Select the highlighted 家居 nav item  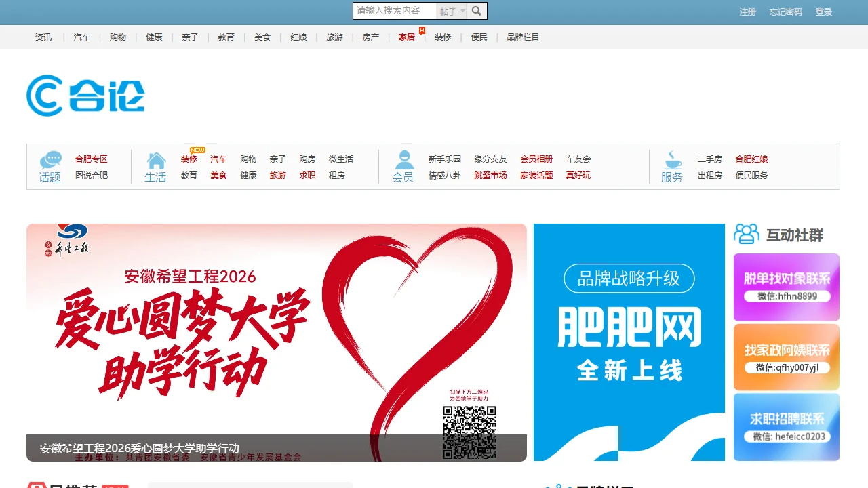click(x=407, y=37)
